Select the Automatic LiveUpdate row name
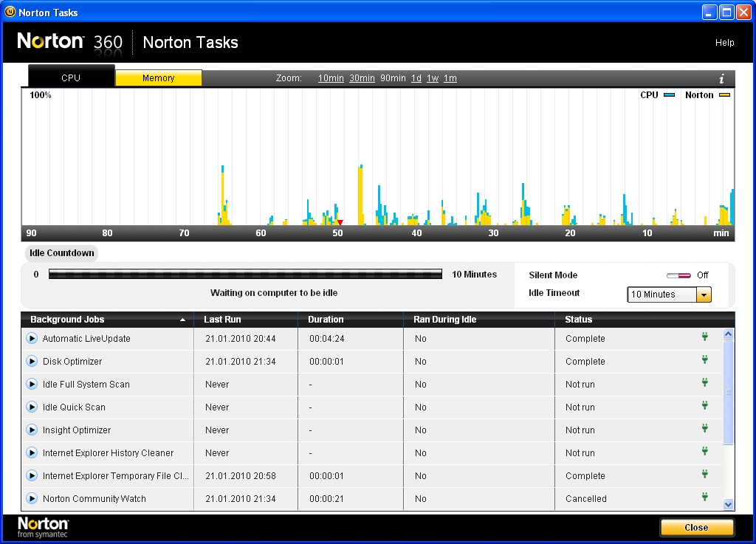 pyautogui.click(x=86, y=339)
